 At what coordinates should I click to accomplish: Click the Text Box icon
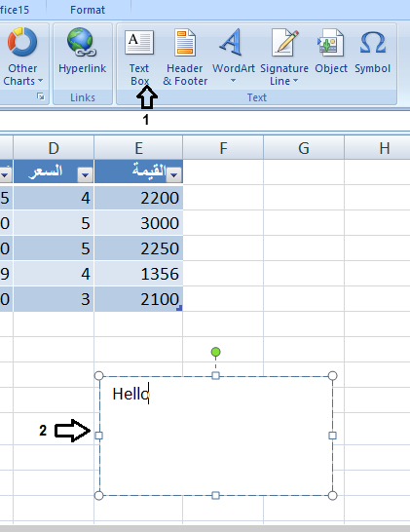click(x=139, y=43)
